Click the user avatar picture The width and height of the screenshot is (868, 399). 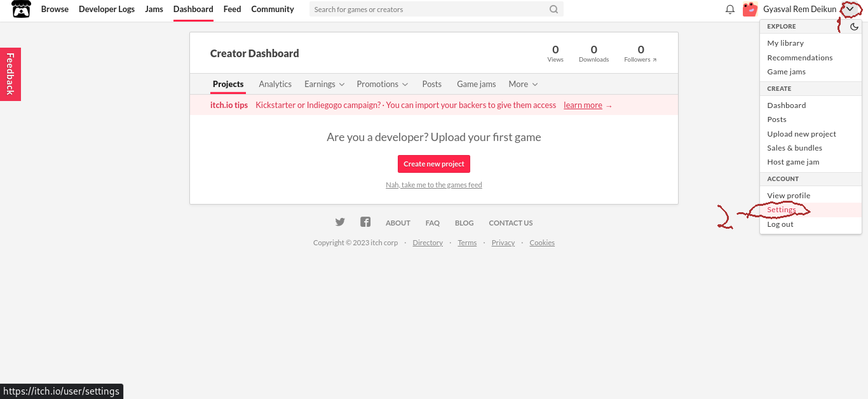[x=750, y=9]
